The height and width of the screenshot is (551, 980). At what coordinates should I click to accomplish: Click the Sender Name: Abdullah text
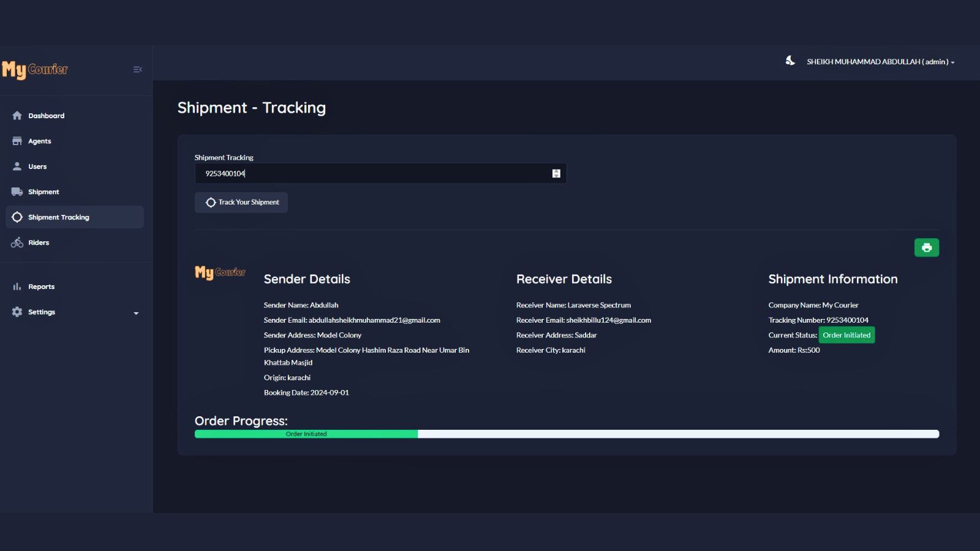point(301,305)
